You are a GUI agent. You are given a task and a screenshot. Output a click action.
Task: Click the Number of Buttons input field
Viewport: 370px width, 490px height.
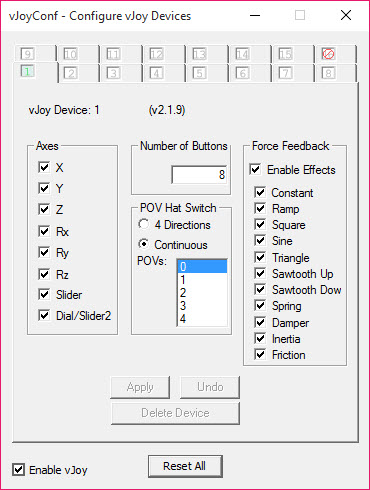[199, 174]
